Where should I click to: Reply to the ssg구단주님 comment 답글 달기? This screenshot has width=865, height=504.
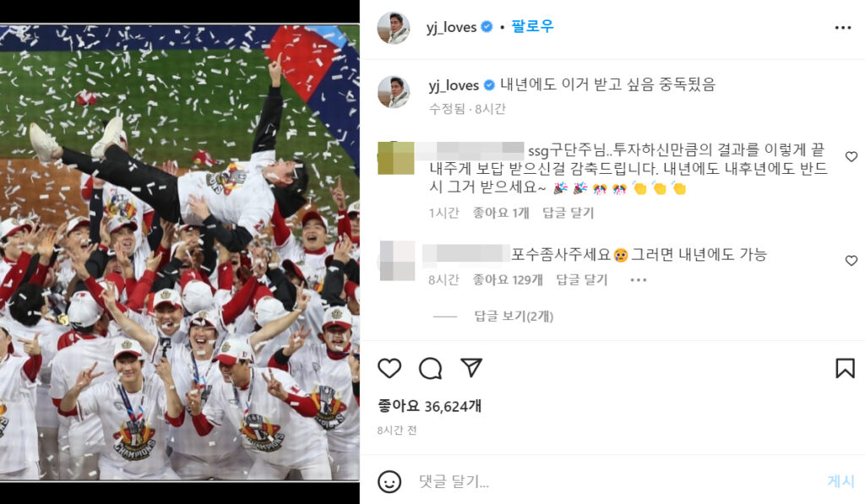tap(569, 213)
